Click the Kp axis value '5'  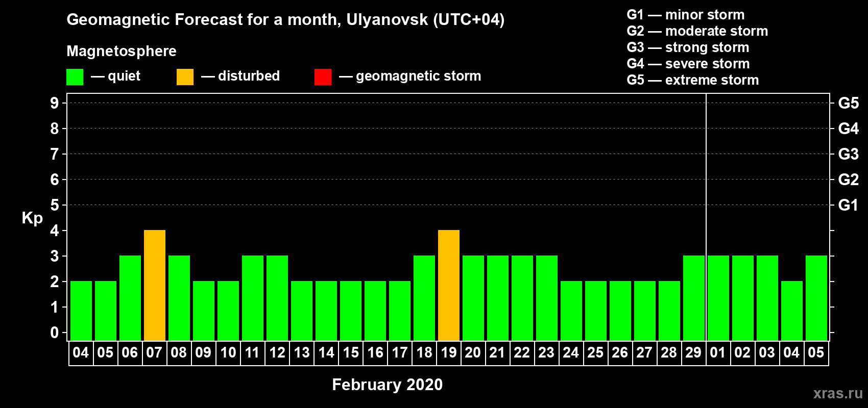[55, 205]
